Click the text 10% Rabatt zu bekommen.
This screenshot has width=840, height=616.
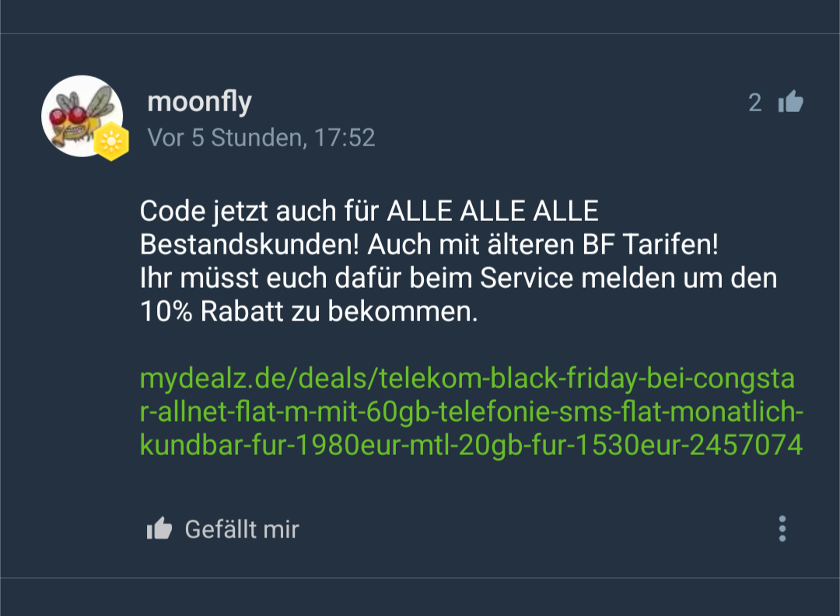point(309,311)
